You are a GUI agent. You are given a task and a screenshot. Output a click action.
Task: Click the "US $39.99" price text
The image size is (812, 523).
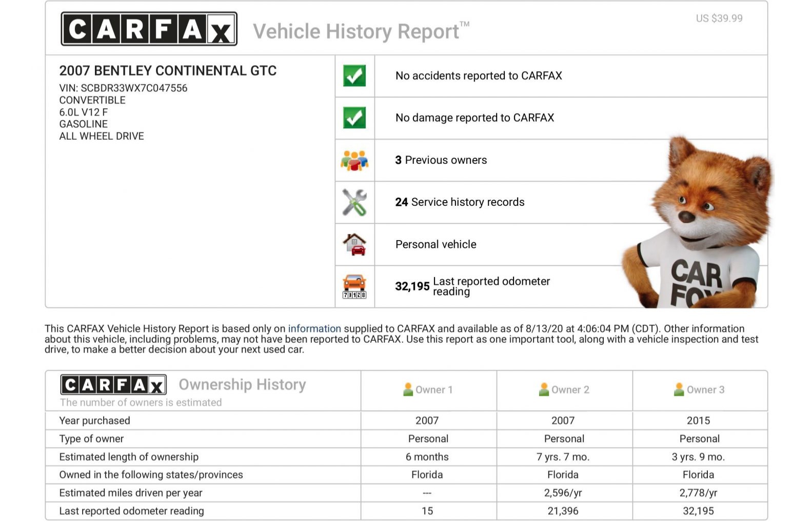pyautogui.click(x=719, y=18)
